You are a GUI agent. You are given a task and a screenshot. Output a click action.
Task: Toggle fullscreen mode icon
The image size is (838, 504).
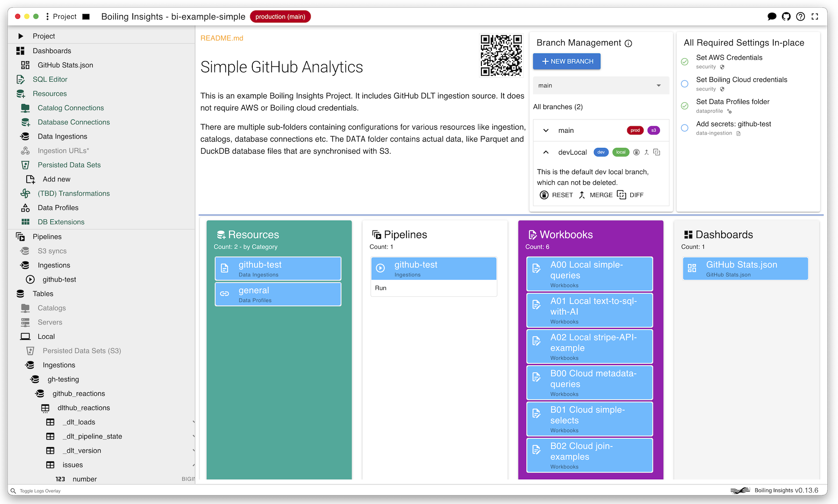(x=815, y=16)
